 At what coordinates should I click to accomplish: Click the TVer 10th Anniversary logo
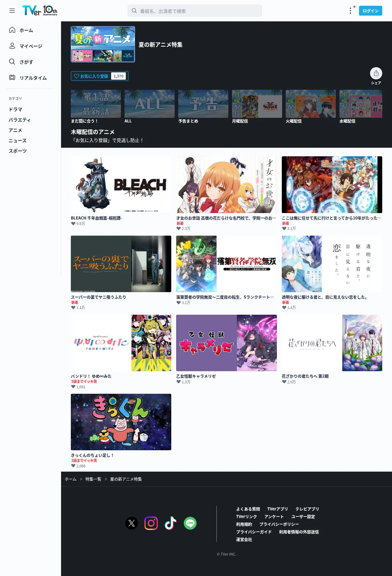pyautogui.click(x=40, y=11)
